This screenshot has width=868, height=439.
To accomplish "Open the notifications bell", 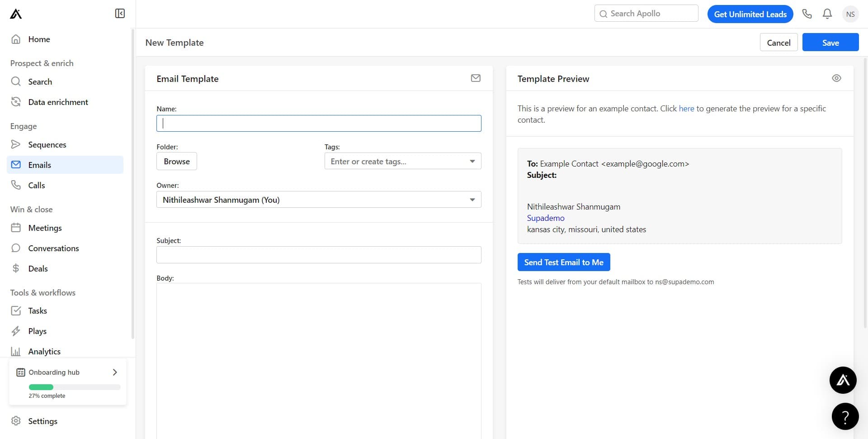I will click(827, 14).
